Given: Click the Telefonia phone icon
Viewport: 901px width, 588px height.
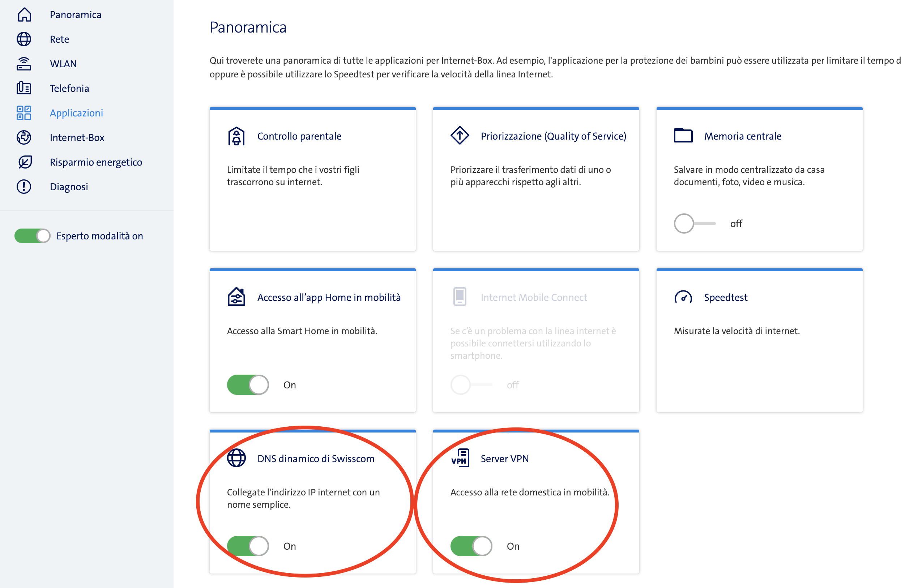Looking at the screenshot, I should click(24, 88).
